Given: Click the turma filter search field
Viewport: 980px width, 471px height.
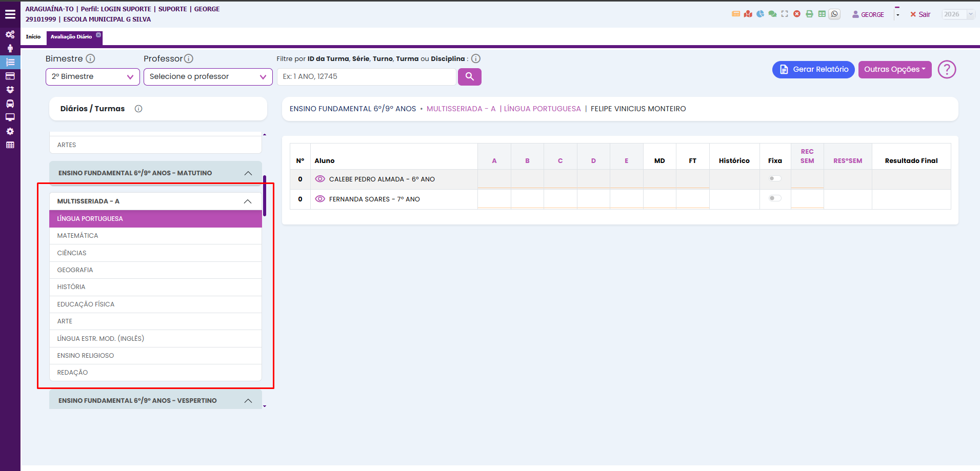Looking at the screenshot, I should coord(366,77).
